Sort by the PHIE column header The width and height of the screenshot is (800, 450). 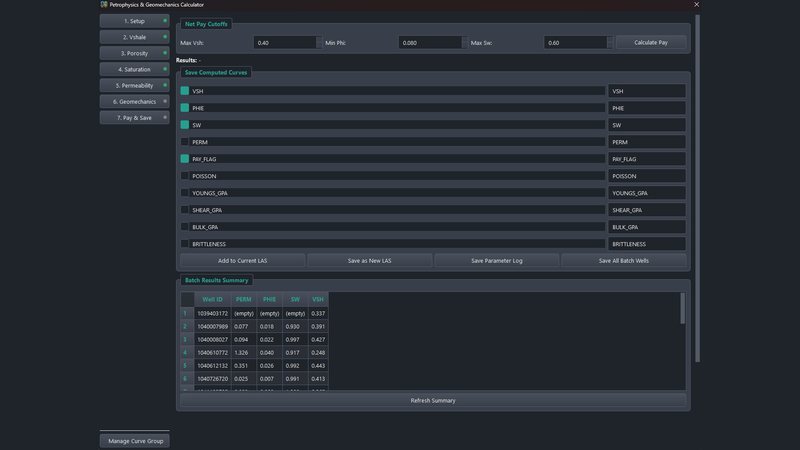pos(269,299)
